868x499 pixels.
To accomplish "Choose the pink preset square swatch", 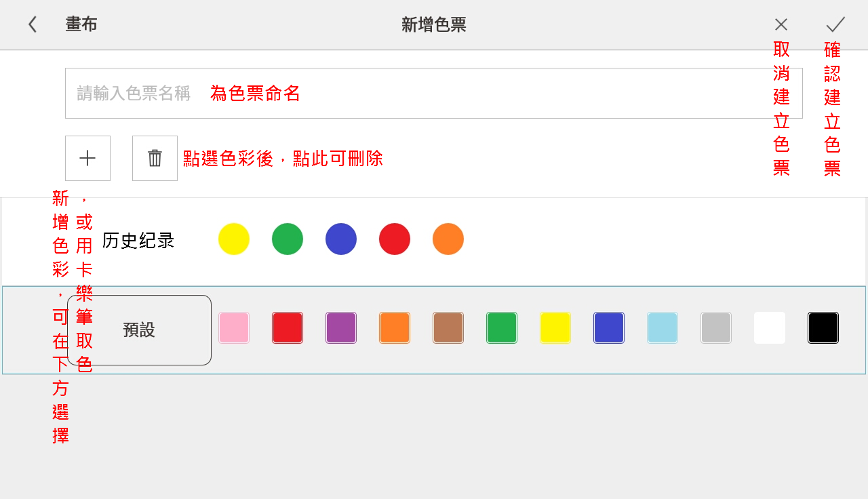I will [234, 327].
